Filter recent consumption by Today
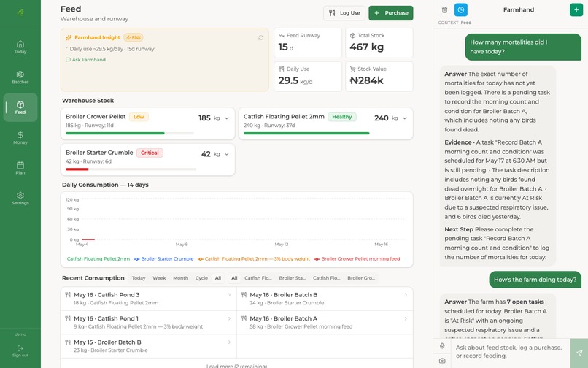 139,278
